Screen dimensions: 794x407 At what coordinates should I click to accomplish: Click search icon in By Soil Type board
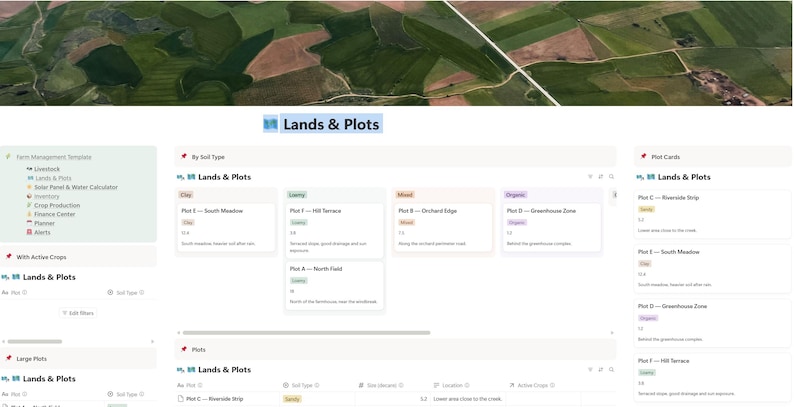pyautogui.click(x=611, y=177)
